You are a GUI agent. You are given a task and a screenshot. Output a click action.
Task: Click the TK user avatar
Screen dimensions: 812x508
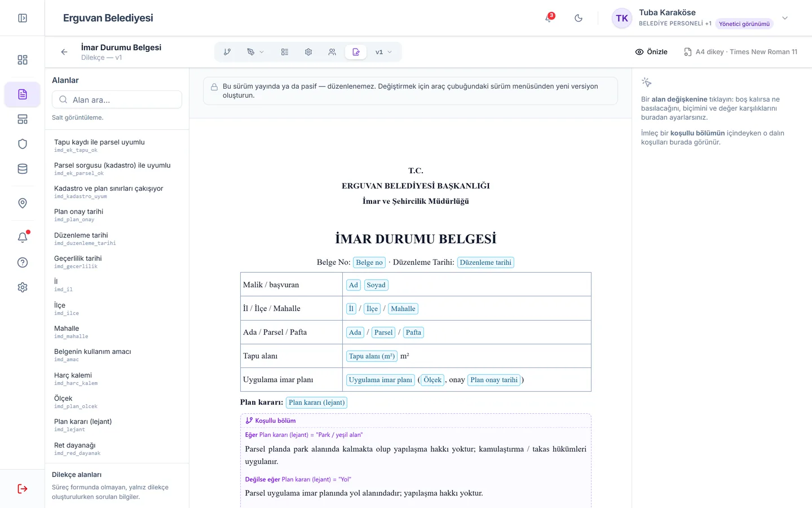pos(622,18)
